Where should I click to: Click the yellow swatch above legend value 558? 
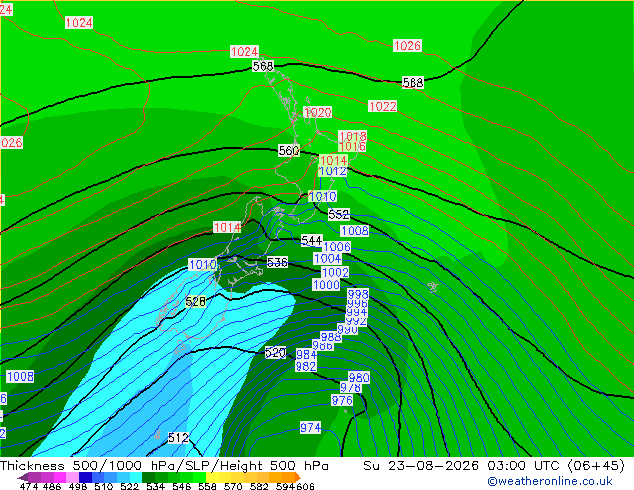(x=213, y=477)
